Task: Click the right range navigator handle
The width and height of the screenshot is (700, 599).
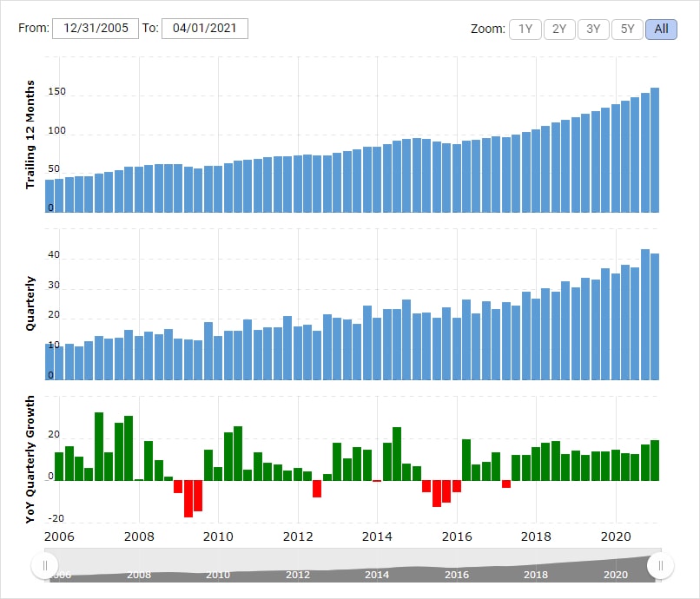Action: (661, 566)
